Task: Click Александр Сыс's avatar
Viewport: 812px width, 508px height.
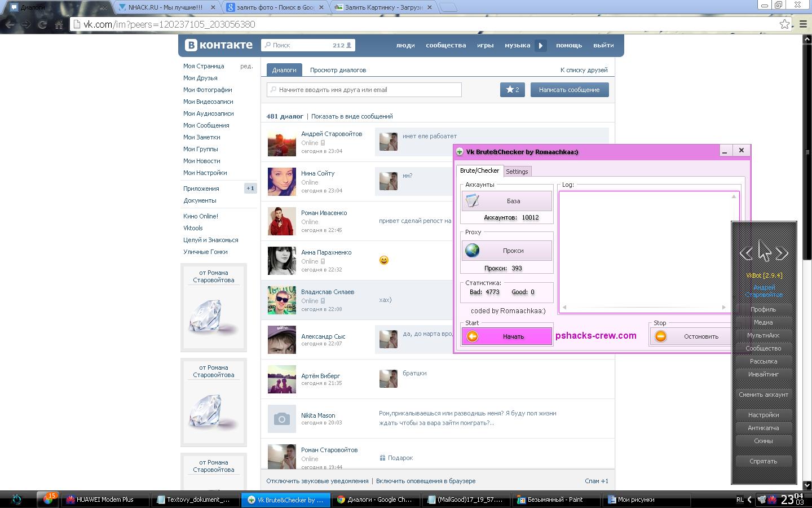Action: tap(281, 340)
